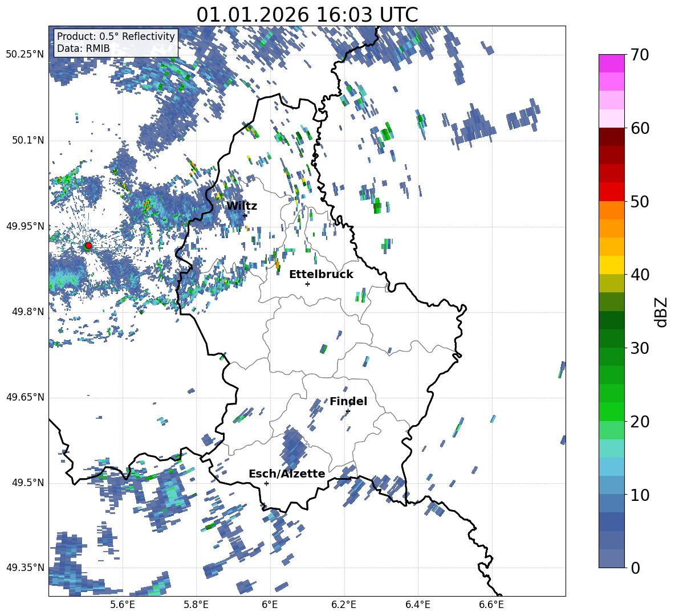
Task: Click the yellow colorbar segment at 40 dBZ
Action: pos(611,265)
